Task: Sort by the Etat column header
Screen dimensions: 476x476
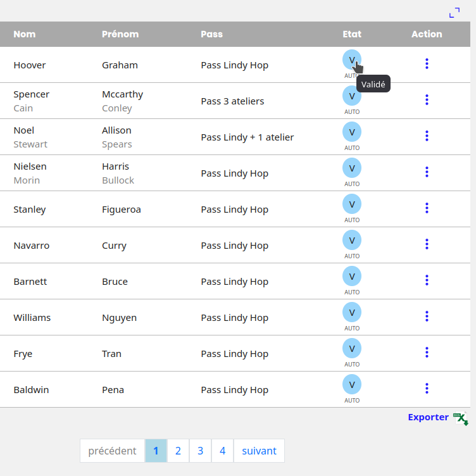Action: coord(352,34)
